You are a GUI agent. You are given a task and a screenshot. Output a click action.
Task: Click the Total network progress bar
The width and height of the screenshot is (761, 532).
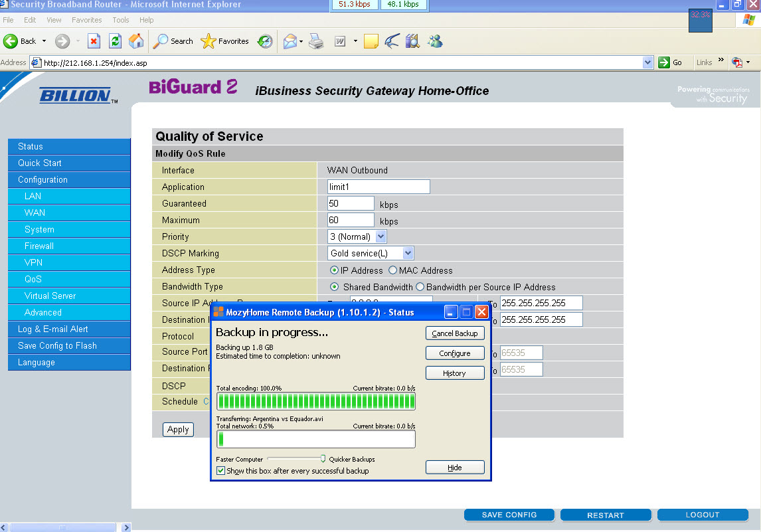click(x=316, y=439)
